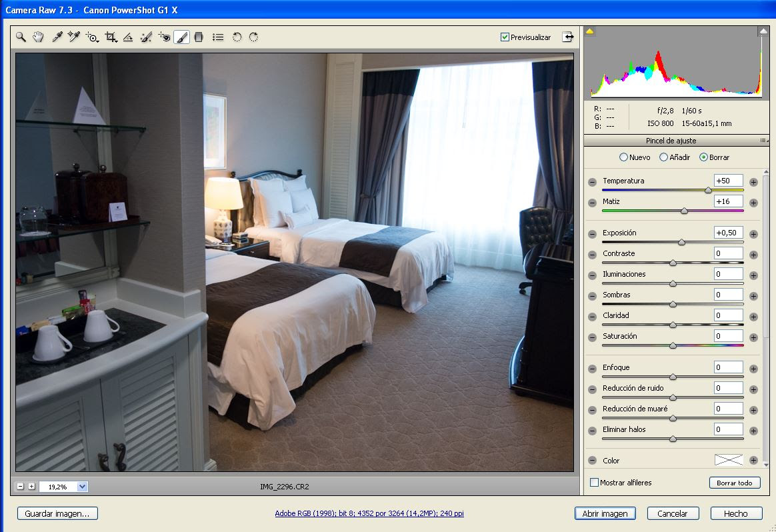This screenshot has width=776, height=532.
Task: Select the Straighten tool
Action: (x=128, y=37)
